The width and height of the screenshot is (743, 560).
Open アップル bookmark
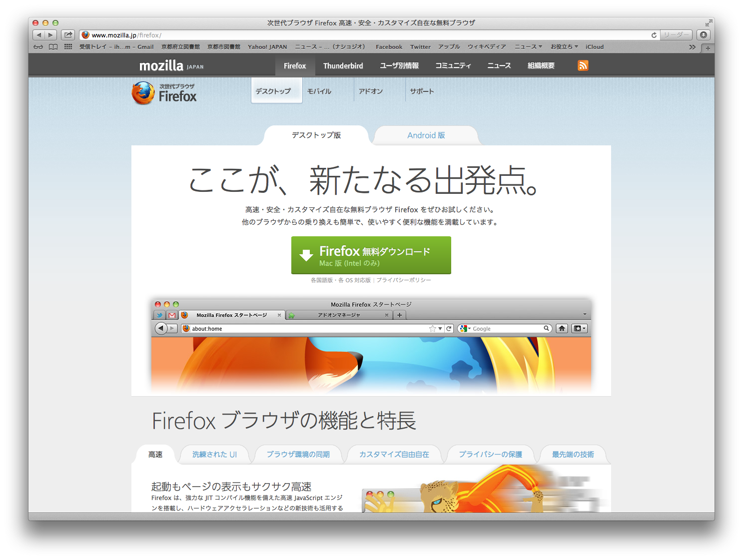[x=449, y=47]
